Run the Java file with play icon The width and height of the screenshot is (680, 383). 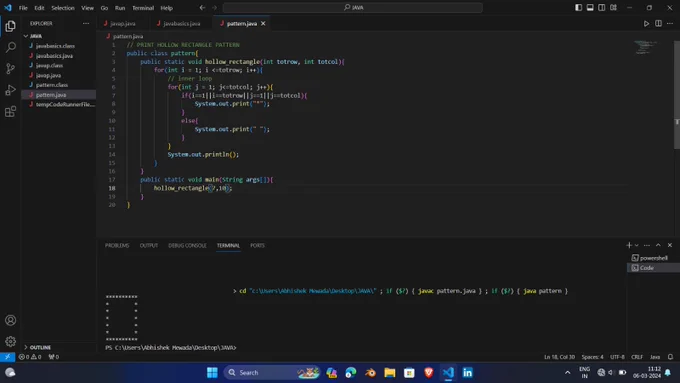(x=646, y=23)
